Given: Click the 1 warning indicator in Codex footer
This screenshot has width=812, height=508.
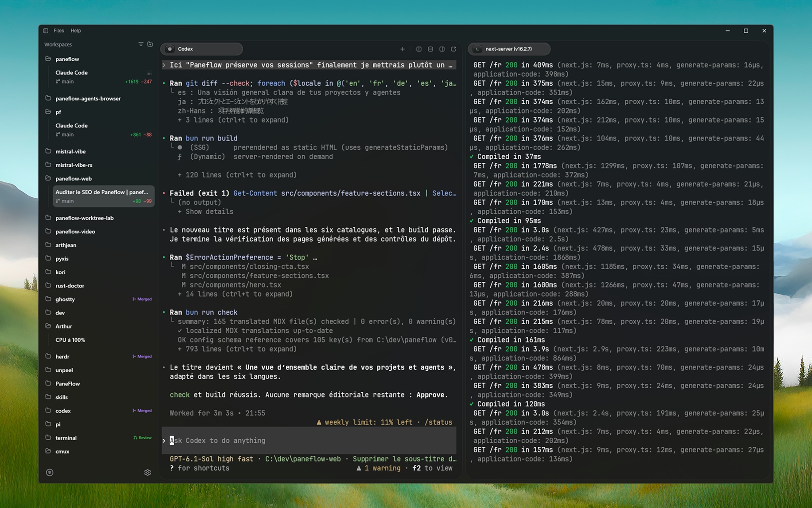Looking at the screenshot, I should point(379,468).
